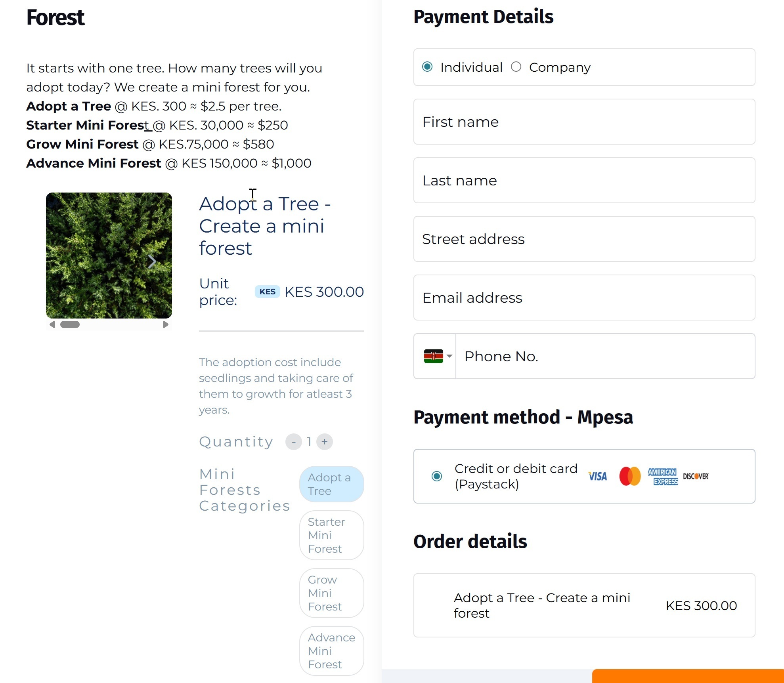The image size is (784, 683).
Task: Click the Email address field
Action: (x=584, y=298)
